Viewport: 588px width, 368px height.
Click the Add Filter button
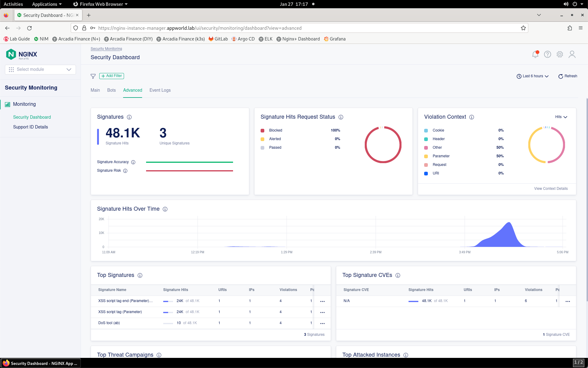pyautogui.click(x=111, y=76)
